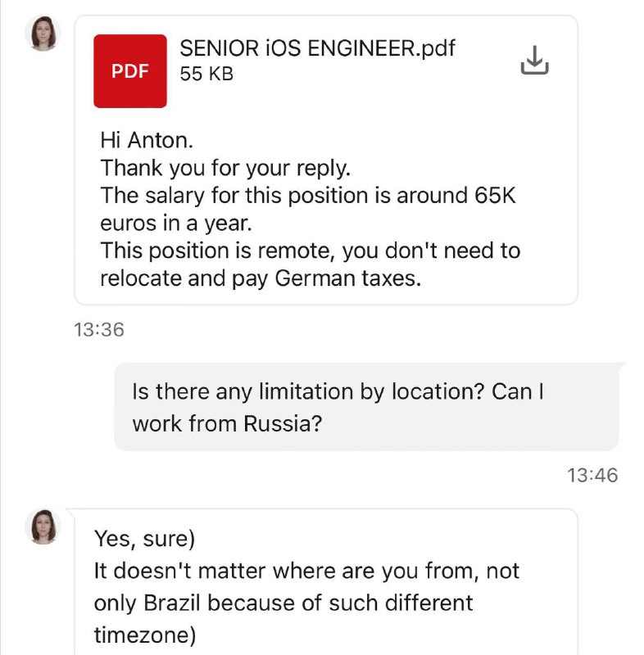Click the 13:46 message timestamp
Viewport: 644px width, 655px height.
592,476
